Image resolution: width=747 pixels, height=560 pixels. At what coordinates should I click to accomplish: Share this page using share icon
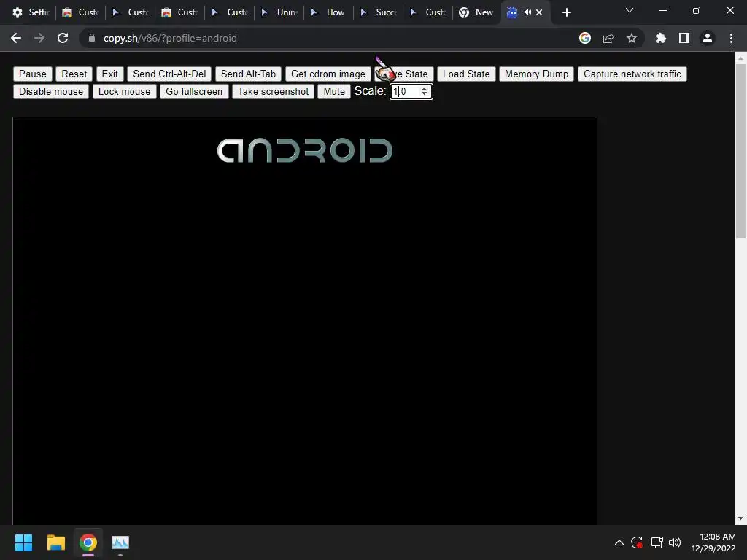(608, 38)
